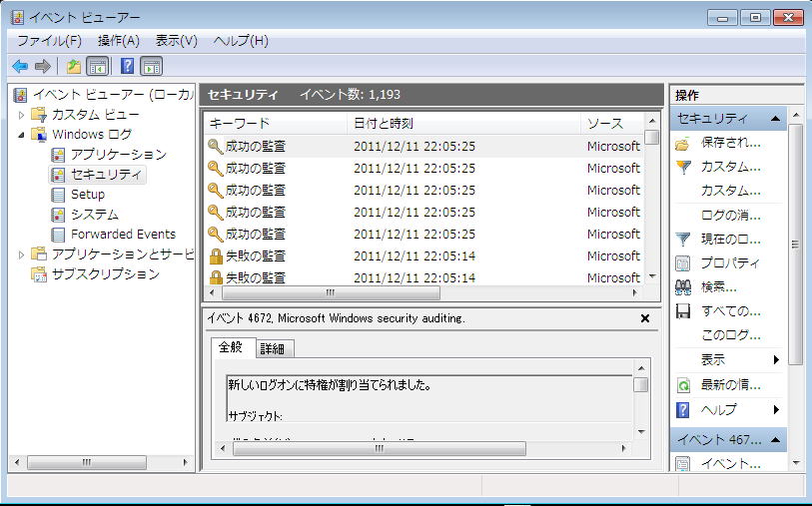The image size is (812, 506).
Task: Click the 現在のログをフィルター action
Action: (730, 240)
